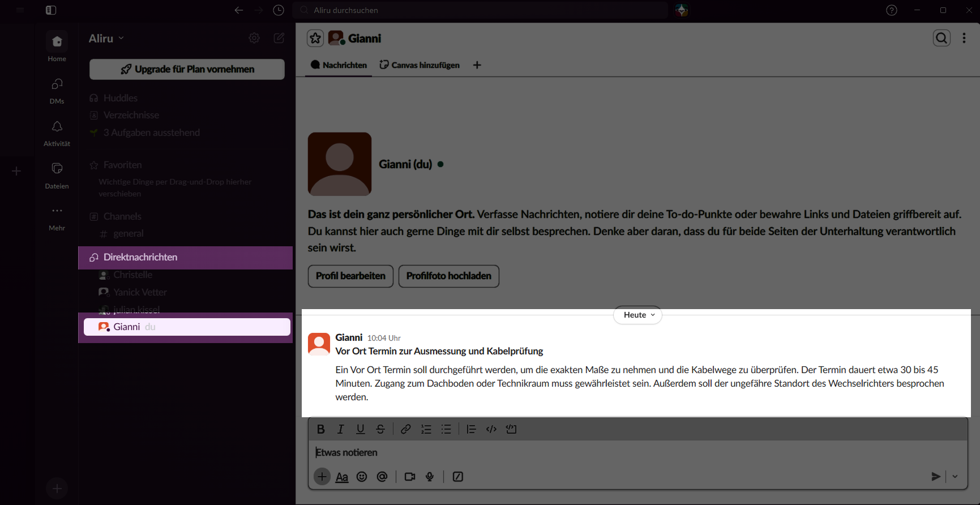Toggle the Aa formatting toolbar visibility

342,477
